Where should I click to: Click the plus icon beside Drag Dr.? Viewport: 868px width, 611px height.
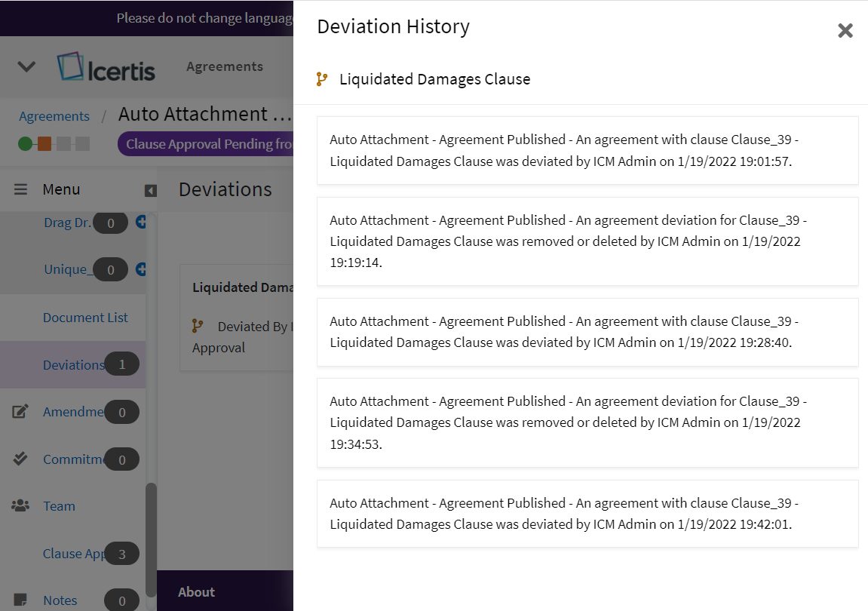pos(140,223)
